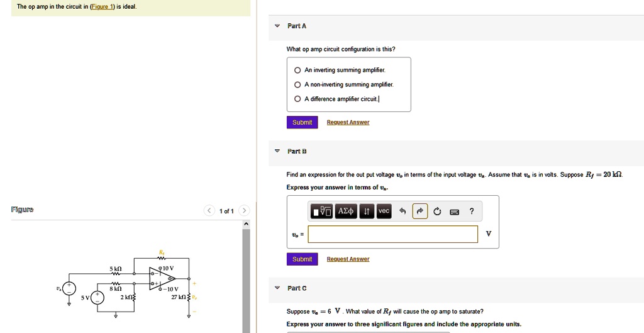The image size is (644, 333).
Task: Click the '1 of 1' figure counter
Action: pyautogui.click(x=226, y=212)
